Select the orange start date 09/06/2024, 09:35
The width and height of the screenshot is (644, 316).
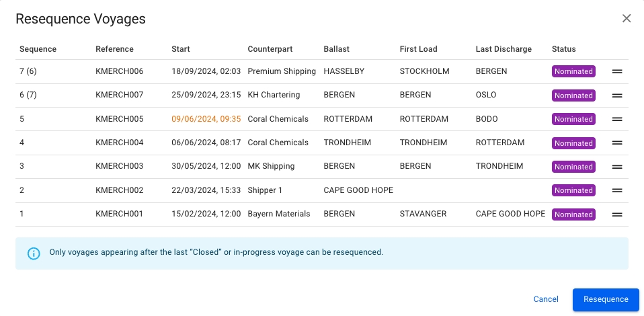206,119
